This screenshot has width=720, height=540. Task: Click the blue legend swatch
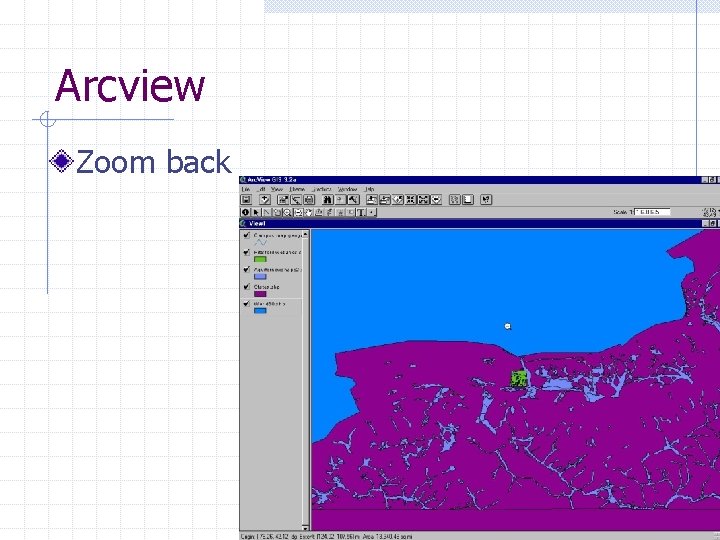[x=260, y=311]
